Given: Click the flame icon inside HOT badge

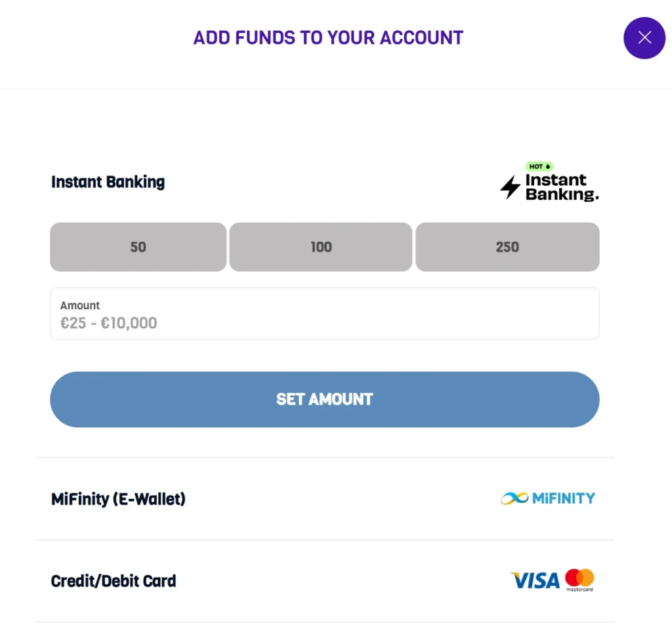Looking at the screenshot, I should [x=548, y=167].
